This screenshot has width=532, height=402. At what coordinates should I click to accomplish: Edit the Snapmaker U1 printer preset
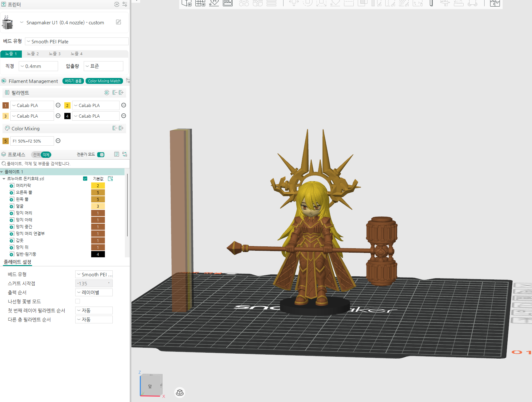click(x=119, y=22)
